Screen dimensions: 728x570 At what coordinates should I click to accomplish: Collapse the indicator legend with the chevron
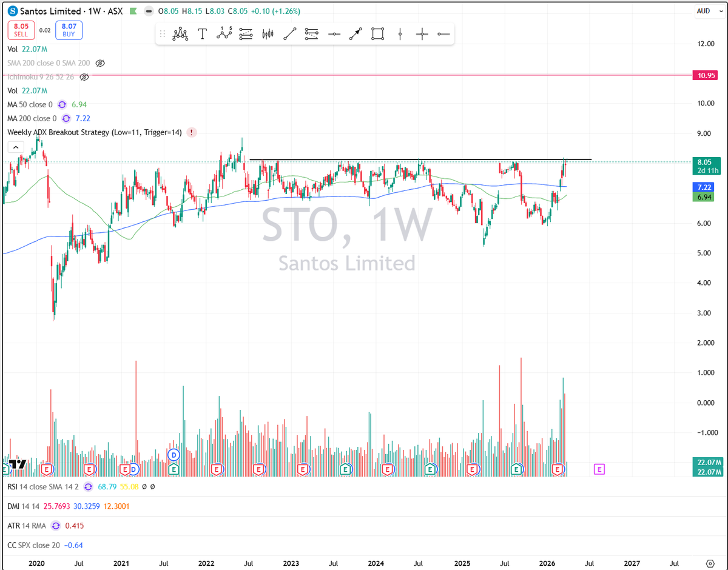(x=16, y=147)
